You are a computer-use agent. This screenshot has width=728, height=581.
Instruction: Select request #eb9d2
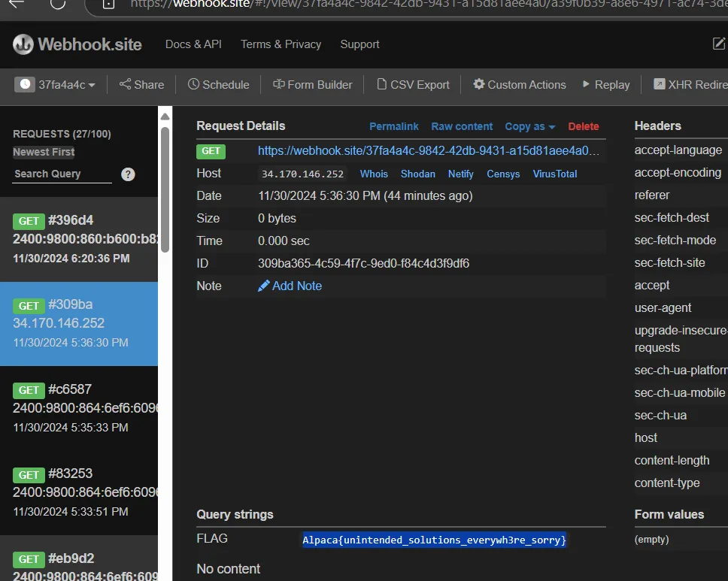click(79, 558)
